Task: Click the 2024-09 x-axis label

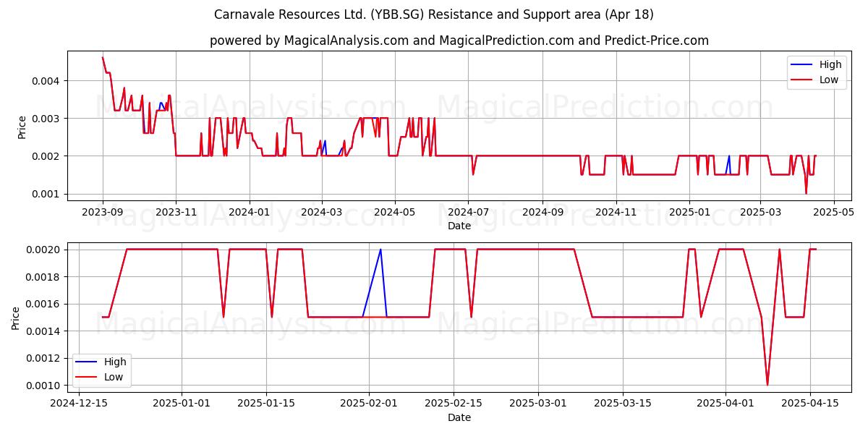Action: point(542,212)
